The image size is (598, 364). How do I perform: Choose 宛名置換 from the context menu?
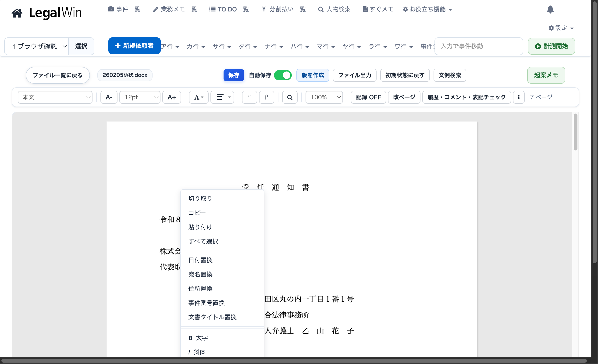[222, 275]
